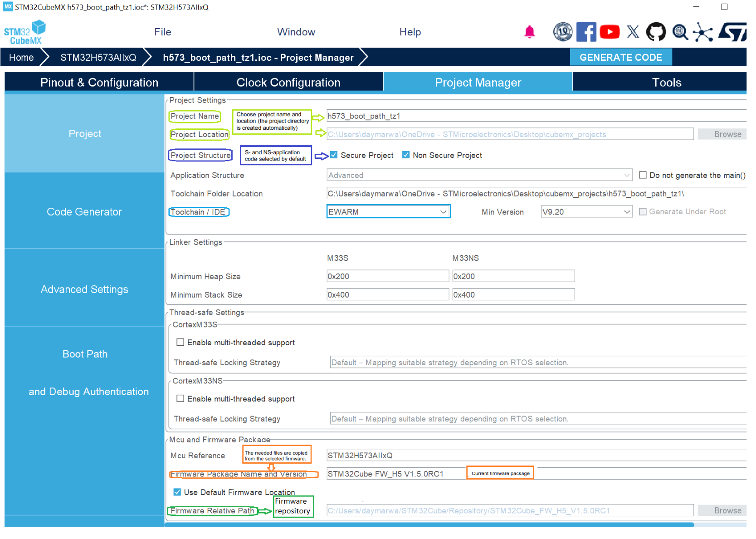The image size is (756, 539).
Task: Open the notification bell
Action: click(529, 32)
